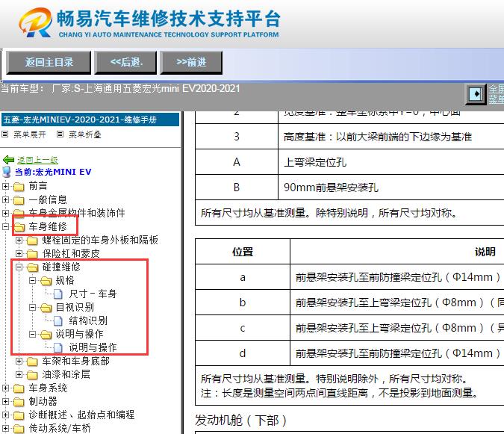This screenshot has width=504, height=434.
Task: Toggle the sidebar panel arrow icon
Action: pyautogui.click(x=476, y=94)
